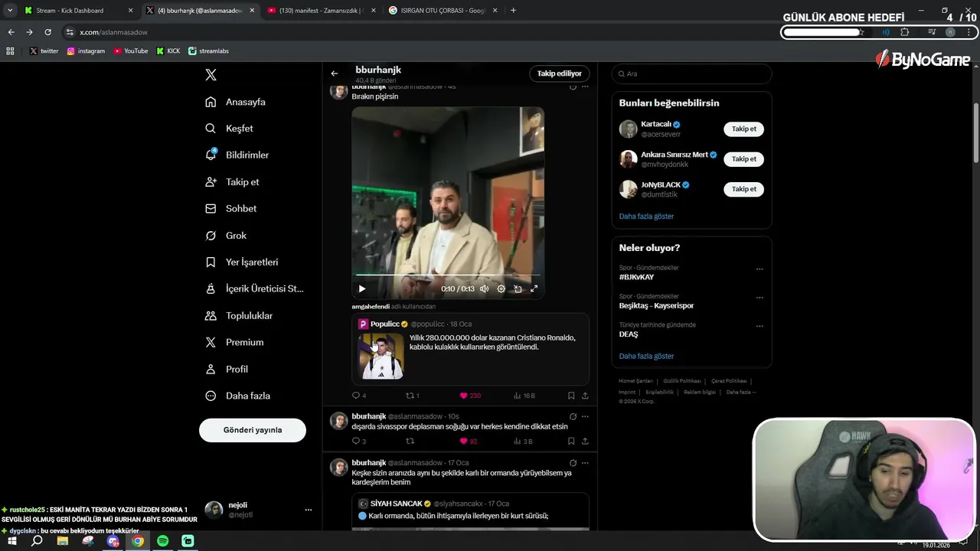The height and width of the screenshot is (551, 980).
Task: Switch to ISIRGAN OTU ÇORBASI Google tab
Action: (443, 11)
